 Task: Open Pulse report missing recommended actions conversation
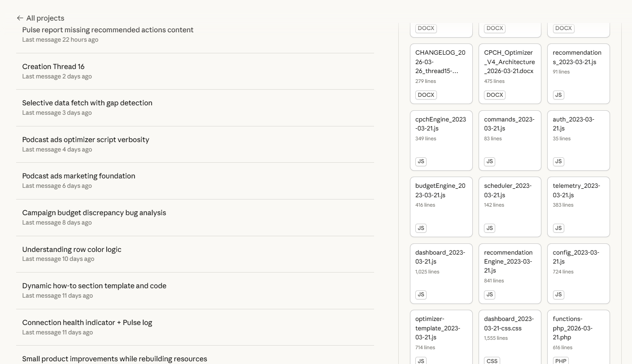coord(108,30)
